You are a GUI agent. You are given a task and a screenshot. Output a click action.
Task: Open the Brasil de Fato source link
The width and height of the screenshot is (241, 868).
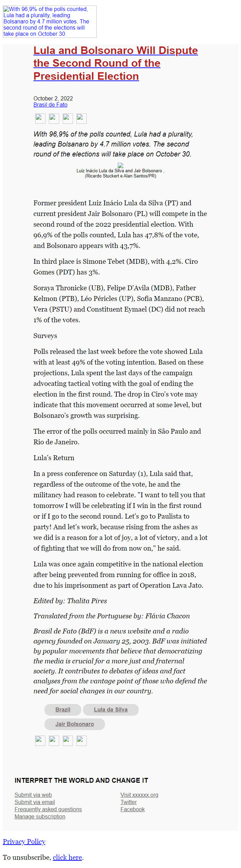pos(50,105)
